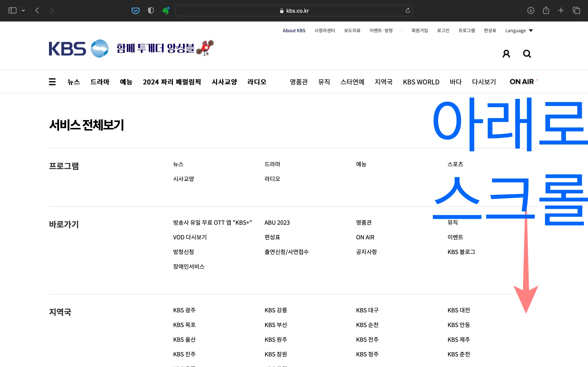The image size is (588, 367).
Task: Go back using Safari's back arrow
Action: (37, 10)
